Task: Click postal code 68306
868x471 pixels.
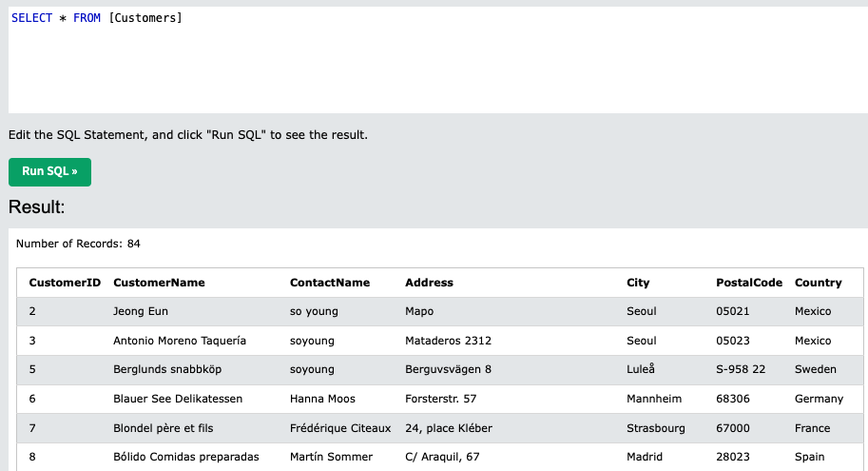Action: tap(732, 399)
